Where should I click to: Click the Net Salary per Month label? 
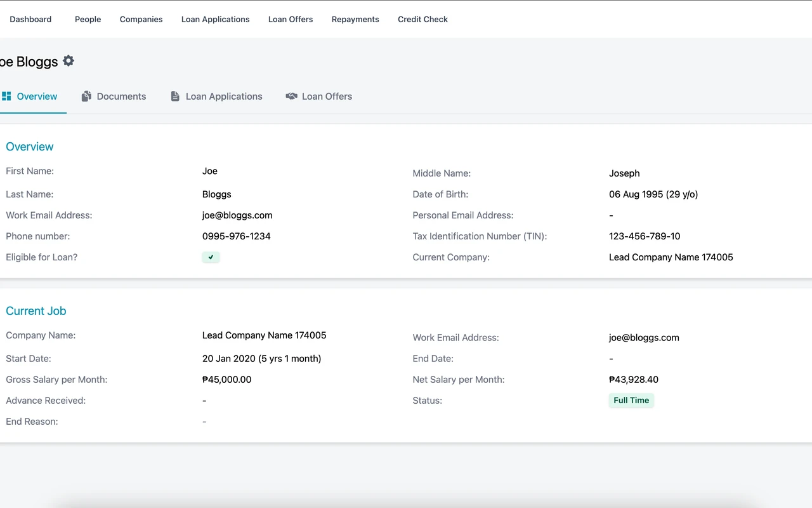coord(459,380)
